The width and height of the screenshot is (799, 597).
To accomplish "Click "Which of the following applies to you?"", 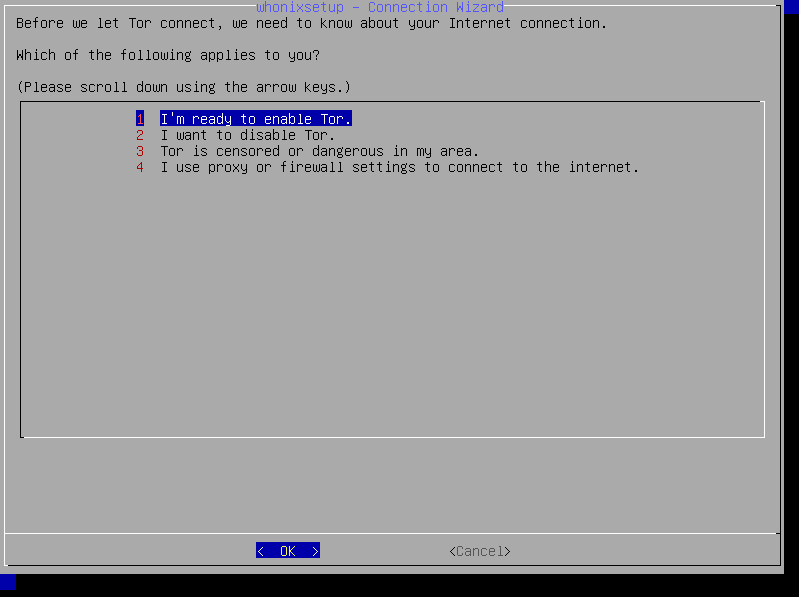I will tap(168, 55).
